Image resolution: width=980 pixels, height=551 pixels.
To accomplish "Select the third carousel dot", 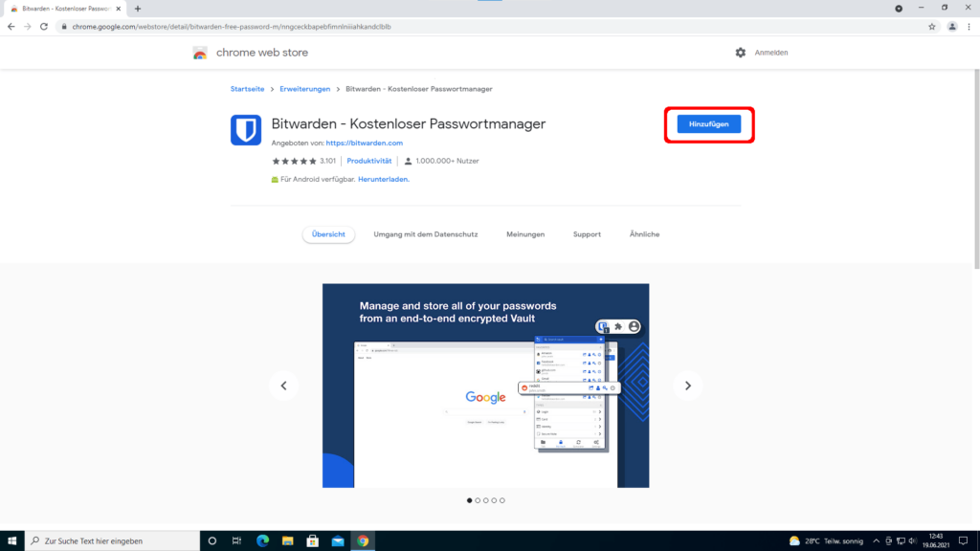I will pyautogui.click(x=485, y=500).
